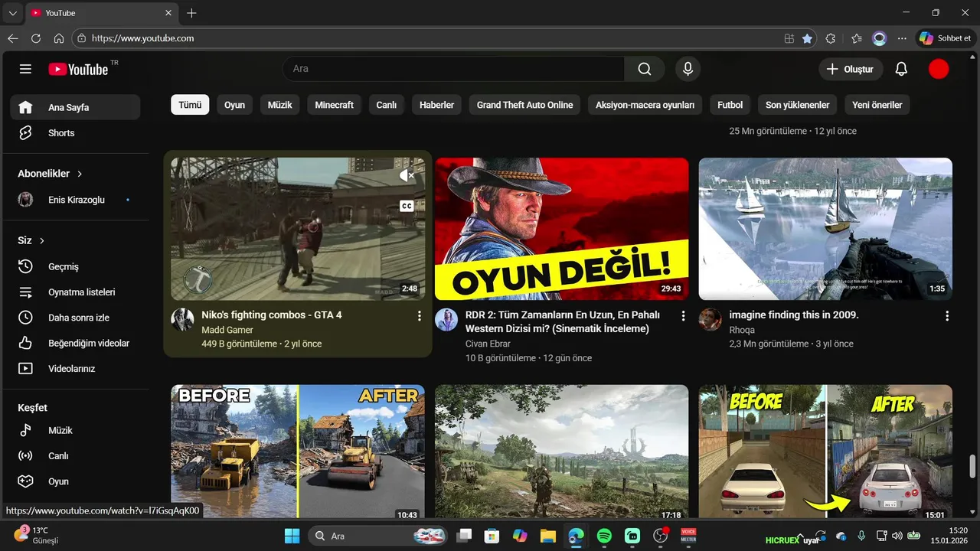Open Oynatma listeleri in sidebar
Image resolution: width=980 pixels, height=551 pixels.
[x=75, y=292]
